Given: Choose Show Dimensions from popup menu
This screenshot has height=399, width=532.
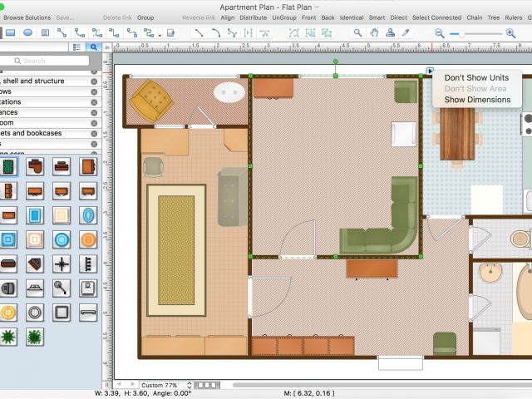Looking at the screenshot, I should 477,100.
